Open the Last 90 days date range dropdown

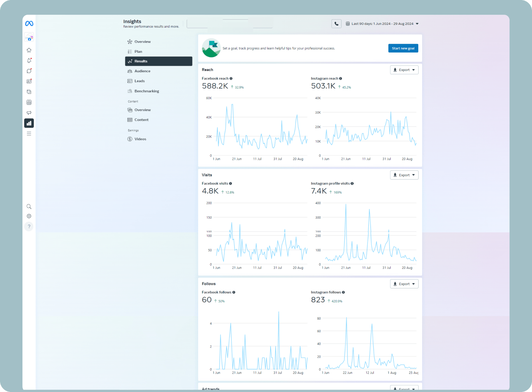pyautogui.click(x=382, y=24)
